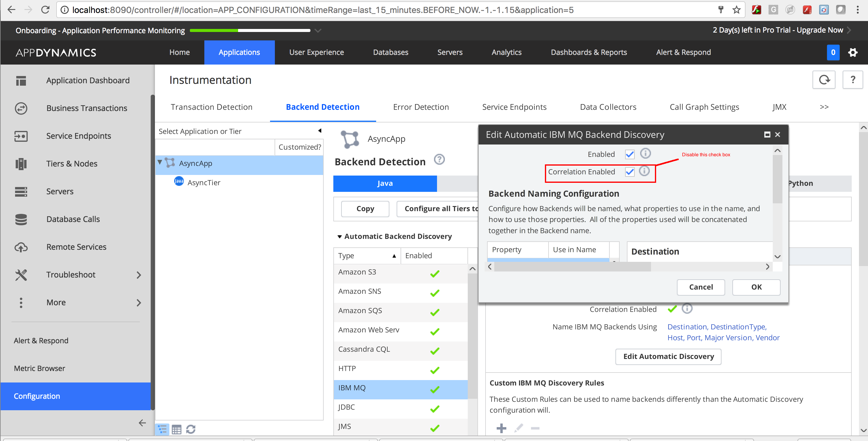Open Upgrade Now trial arrow

tap(849, 30)
